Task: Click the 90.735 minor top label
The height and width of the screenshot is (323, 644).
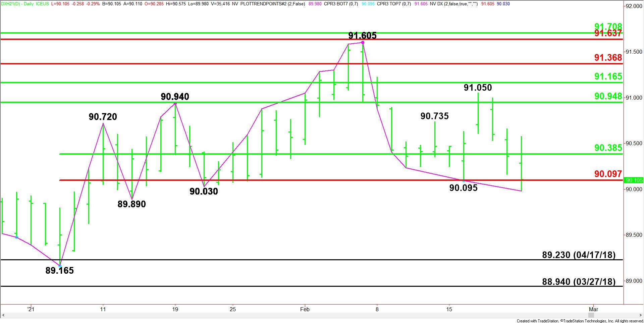Action: point(434,116)
